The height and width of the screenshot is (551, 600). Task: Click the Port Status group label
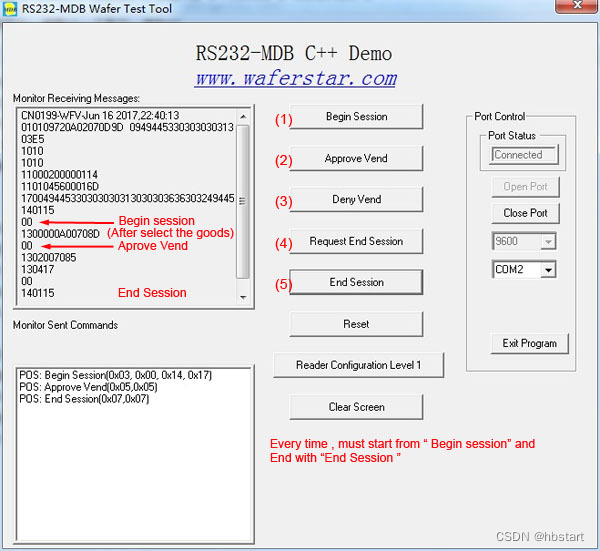tap(512, 135)
